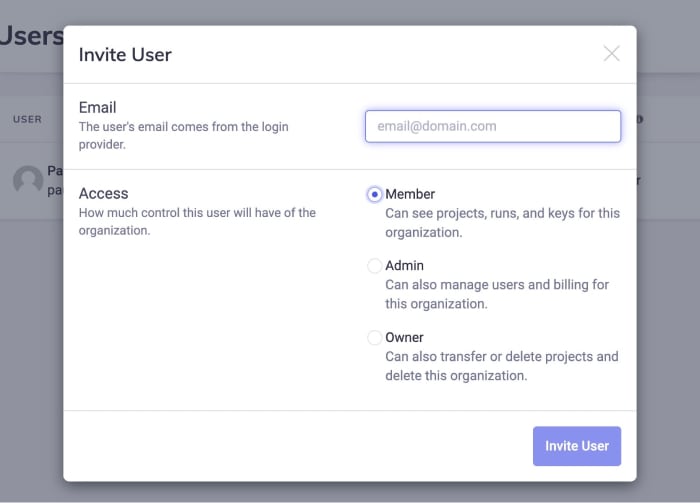The image size is (700, 503).
Task: Click the Email field label
Action: click(98, 107)
